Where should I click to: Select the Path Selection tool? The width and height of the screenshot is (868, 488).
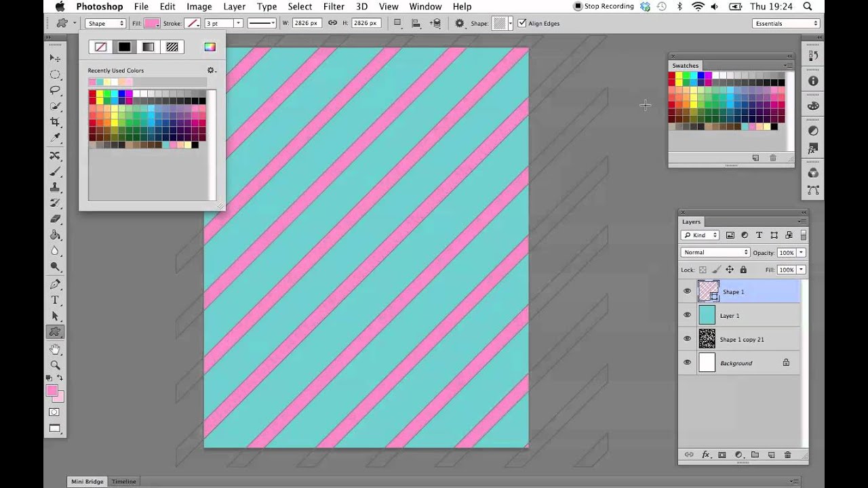tap(55, 316)
